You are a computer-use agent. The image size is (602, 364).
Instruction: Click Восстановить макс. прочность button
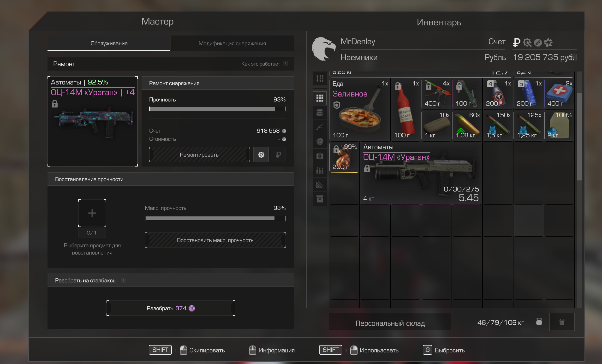coord(215,240)
